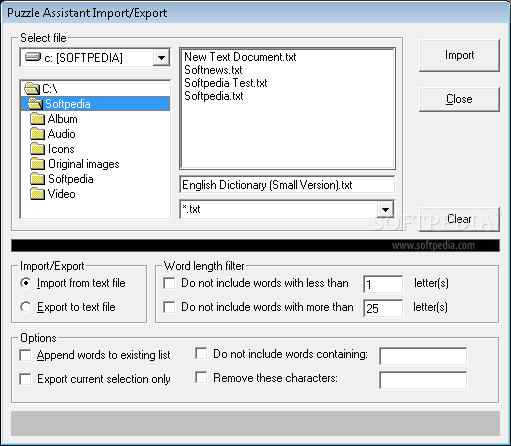This screenshot has height=446, width=511.
Task: Click the Album folder icon
Action: point(37,119)
